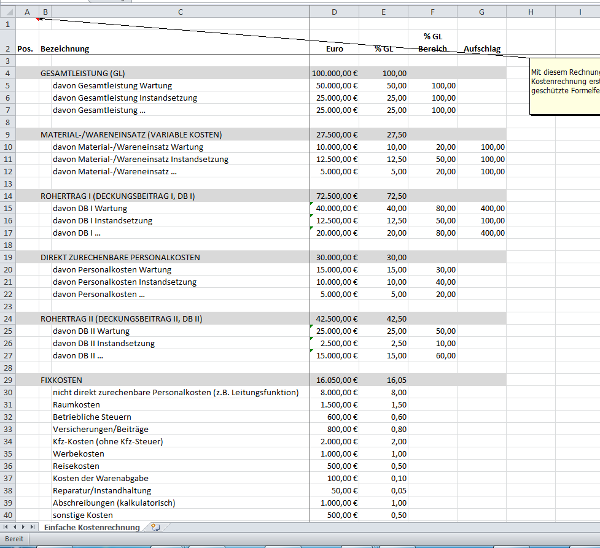The width and height of the screenshot is (600, 548).
Task: Select the 72.500,00 € Rohertrag I cell
Action: pos(335,196)
